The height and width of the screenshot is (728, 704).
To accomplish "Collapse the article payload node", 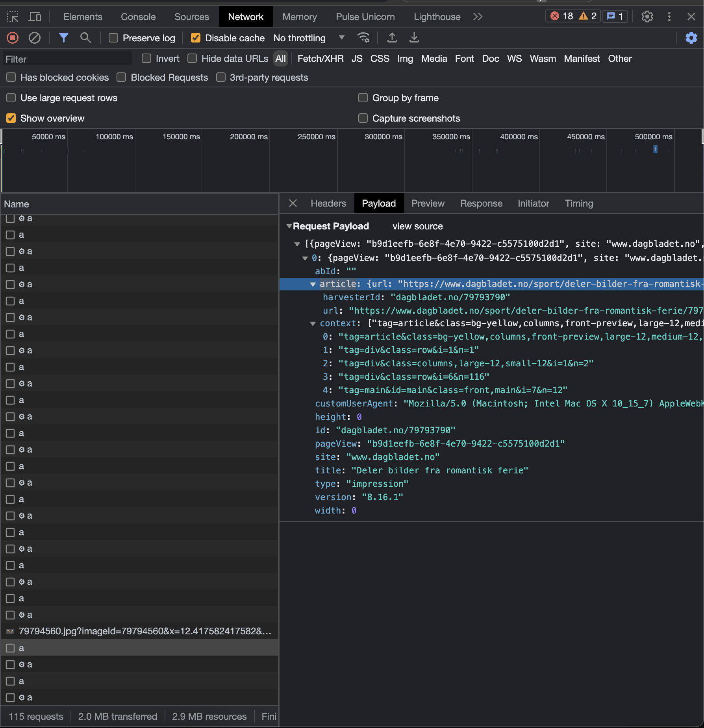I will [x=313, y=284].
